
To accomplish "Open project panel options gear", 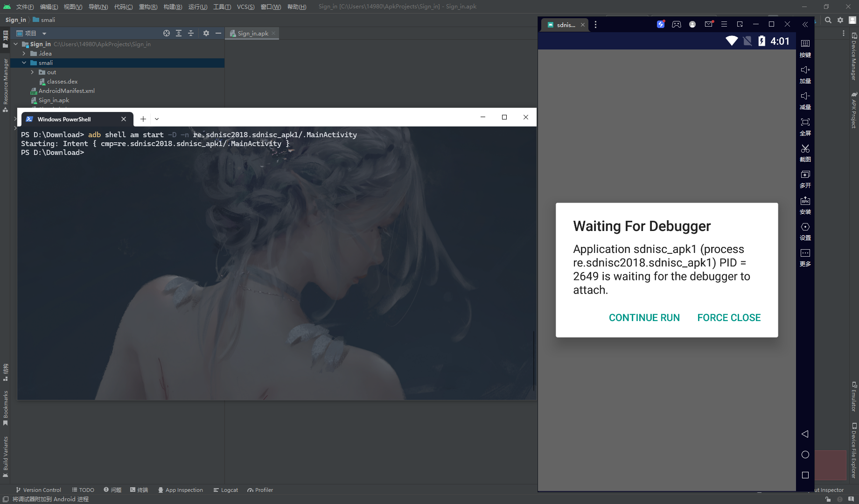I will [206, 33].
